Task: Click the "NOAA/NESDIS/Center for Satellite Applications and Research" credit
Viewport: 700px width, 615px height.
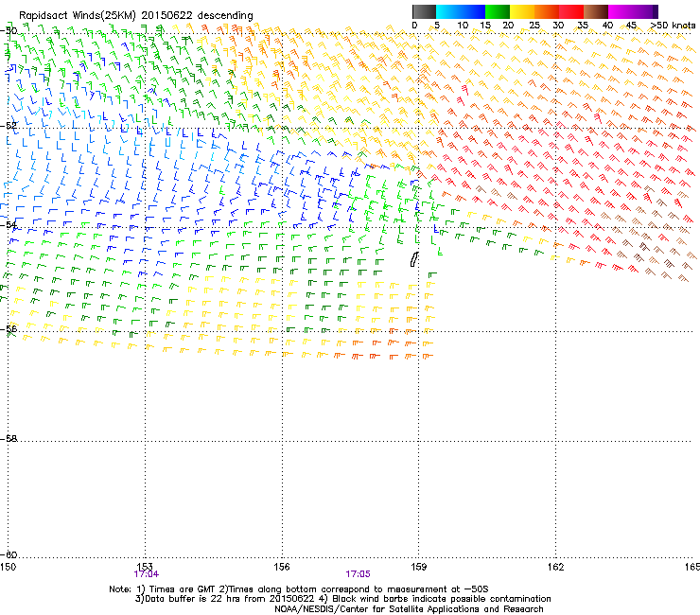Action: click(409, 609)
